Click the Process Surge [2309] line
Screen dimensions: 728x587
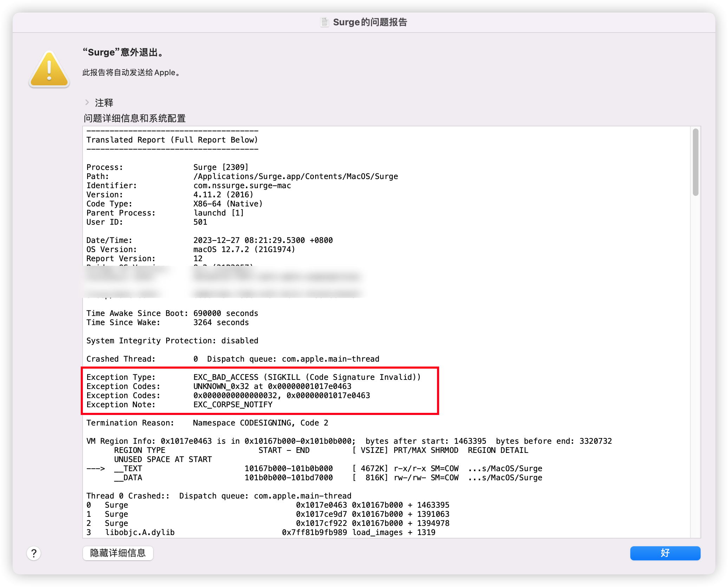220,167
